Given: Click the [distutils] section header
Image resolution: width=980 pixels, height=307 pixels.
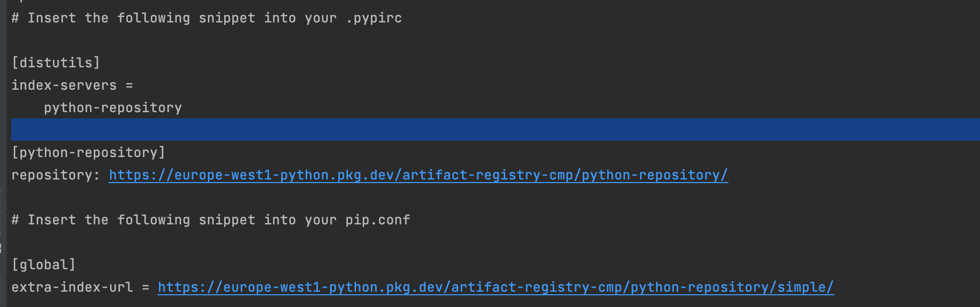Looking at the screenshot, I should click(x=56, y=63).
